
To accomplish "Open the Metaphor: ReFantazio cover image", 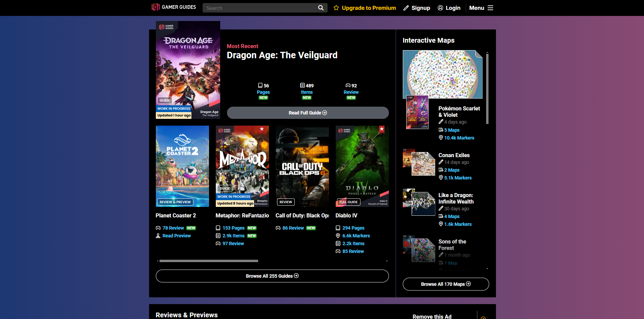I will coord(242,166).
